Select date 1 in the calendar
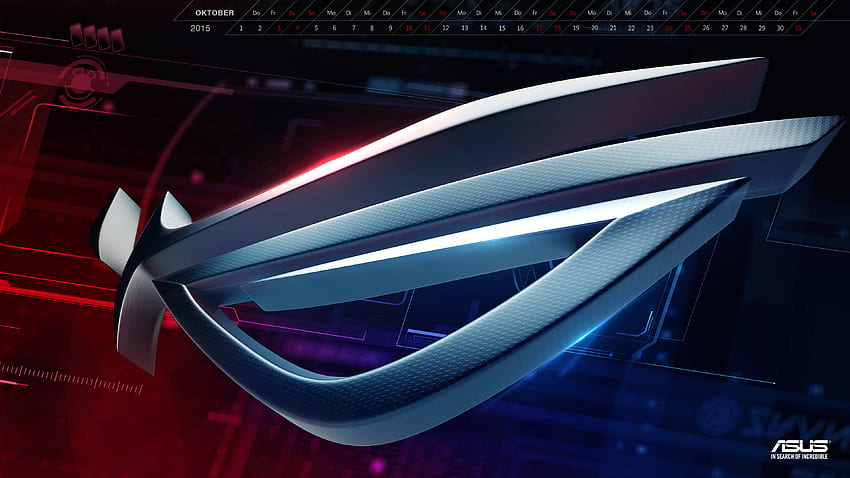 point(241,28)
